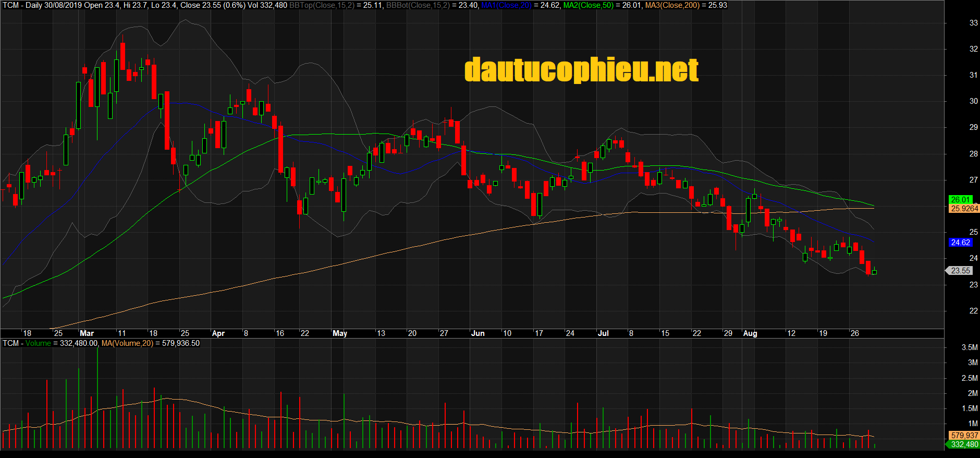Click the May label on the date axis
Image resolution: width=980 pixels, height=458 pixels.
point(340,333)
